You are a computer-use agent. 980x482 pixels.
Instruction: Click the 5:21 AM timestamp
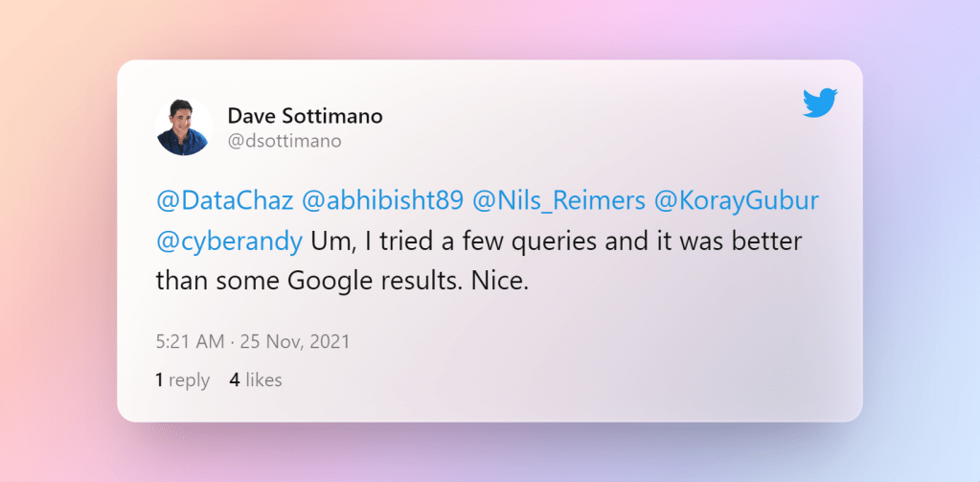pyautogui.click(x=189, y=341)
